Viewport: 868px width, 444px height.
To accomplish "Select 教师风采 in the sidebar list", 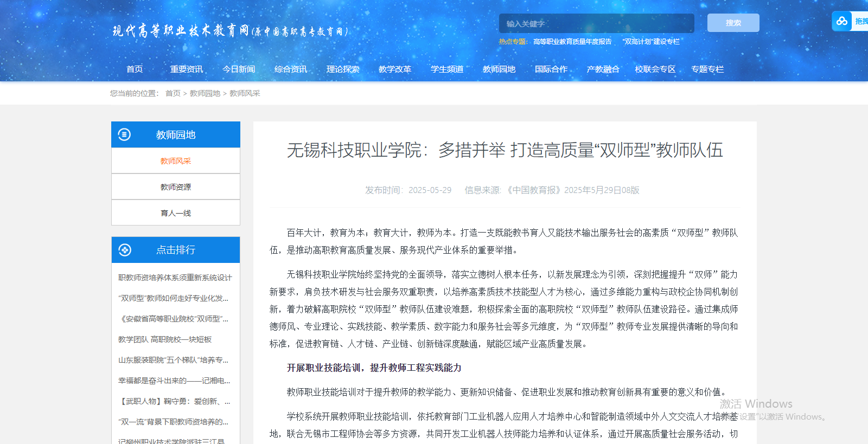I will click(x=176, y=161).
